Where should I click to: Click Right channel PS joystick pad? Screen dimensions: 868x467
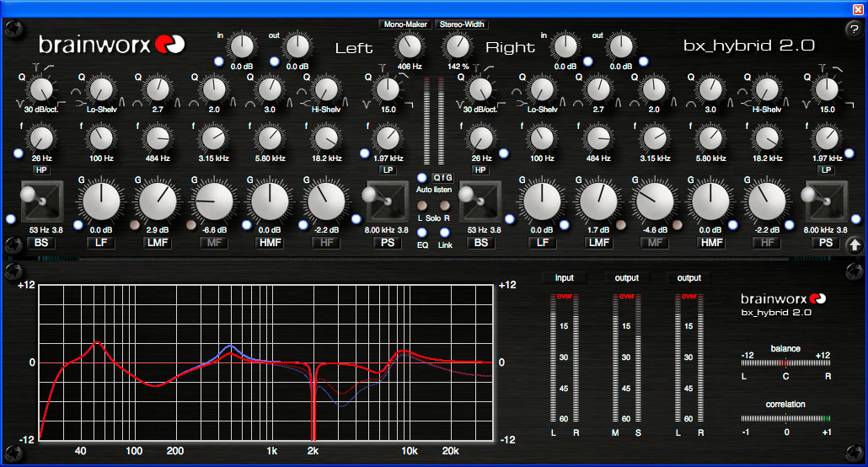tap(826, 201)
